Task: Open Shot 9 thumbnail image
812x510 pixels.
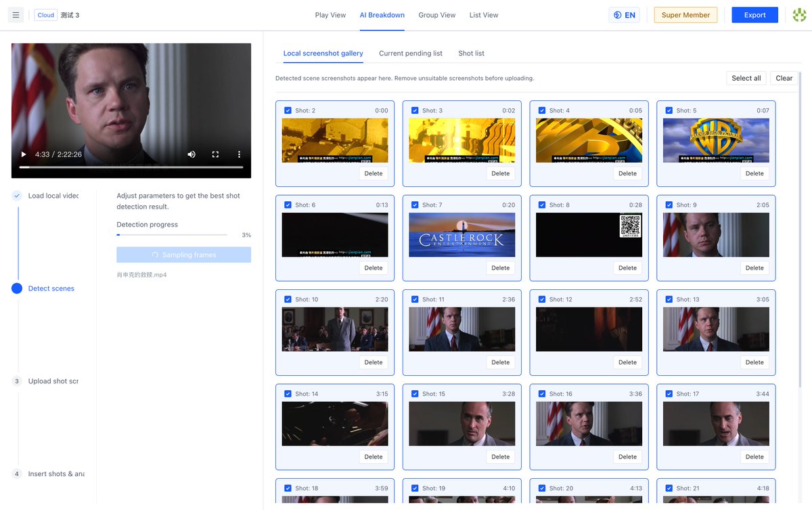Action: click(x=716, y=235)
